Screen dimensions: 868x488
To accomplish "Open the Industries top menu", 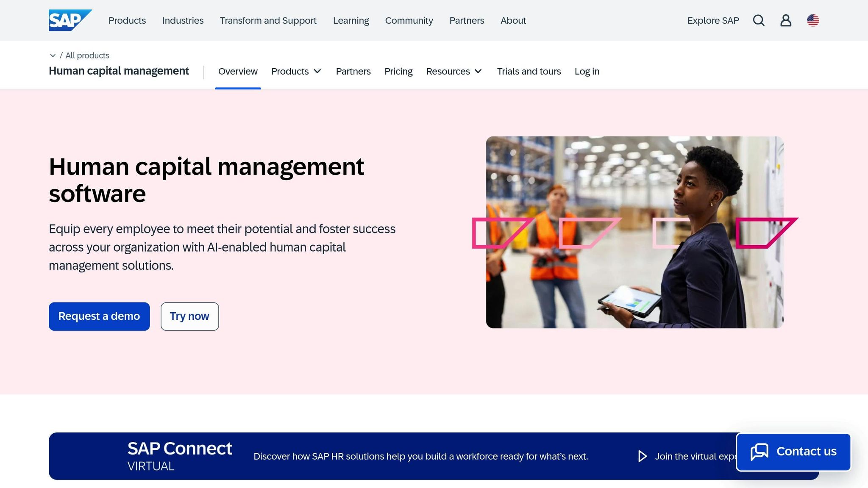I will [x=183, y=20].
